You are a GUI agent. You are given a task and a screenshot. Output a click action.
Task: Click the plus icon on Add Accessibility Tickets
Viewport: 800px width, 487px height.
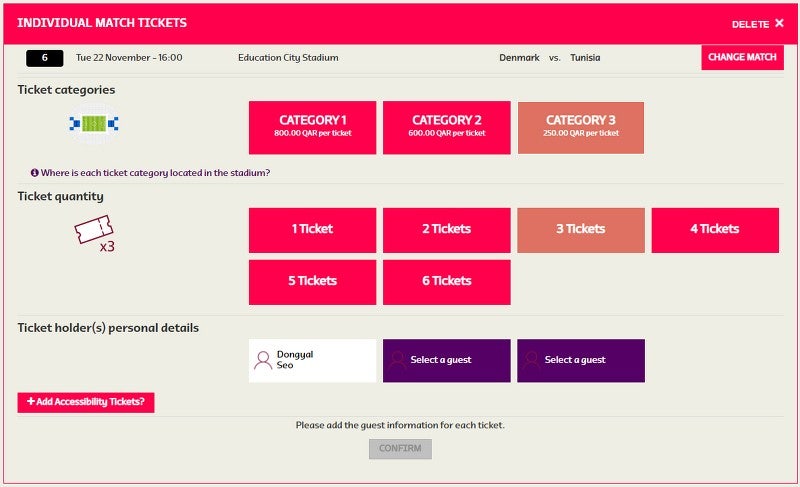tap(31, 401)
